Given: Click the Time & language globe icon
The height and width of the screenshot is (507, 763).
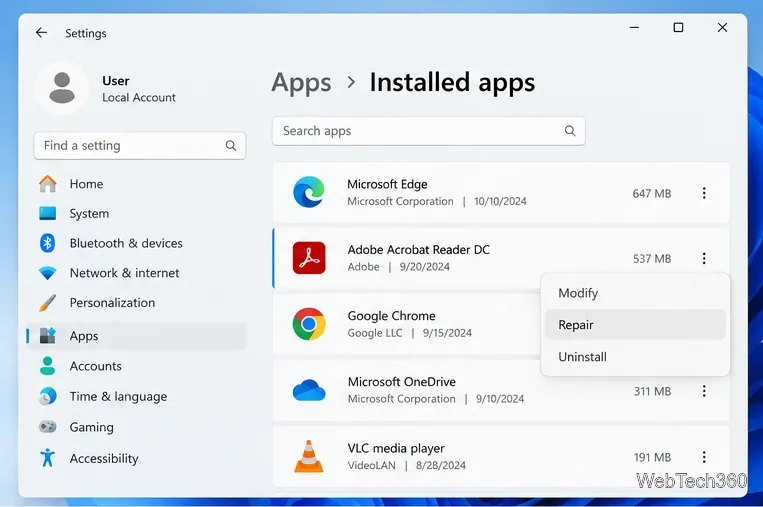Looking at the screenshot, I should pos(48,397).
